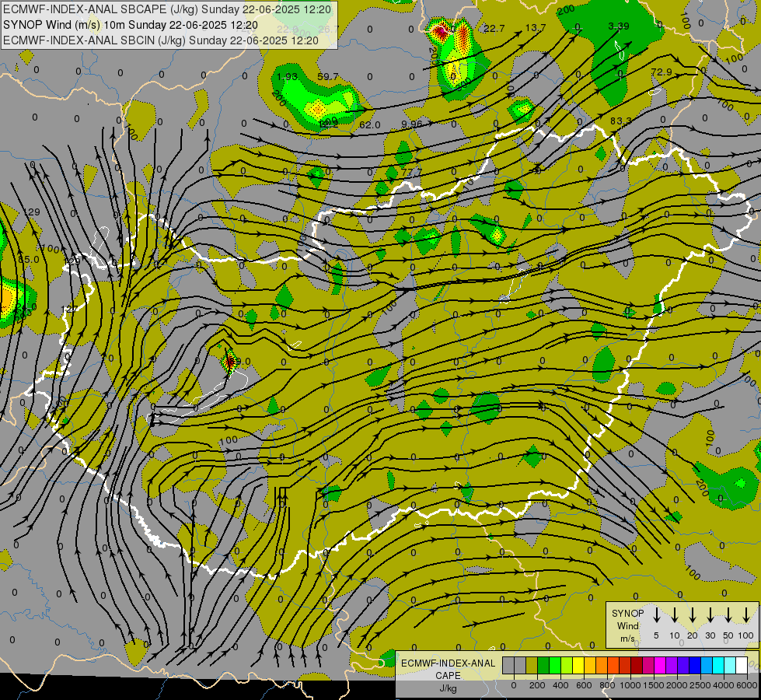Image resolution: width=761 pixels, height=700 pixels.
Task: Select the olive swatch in CAPE legend
Action: [532, 666]
